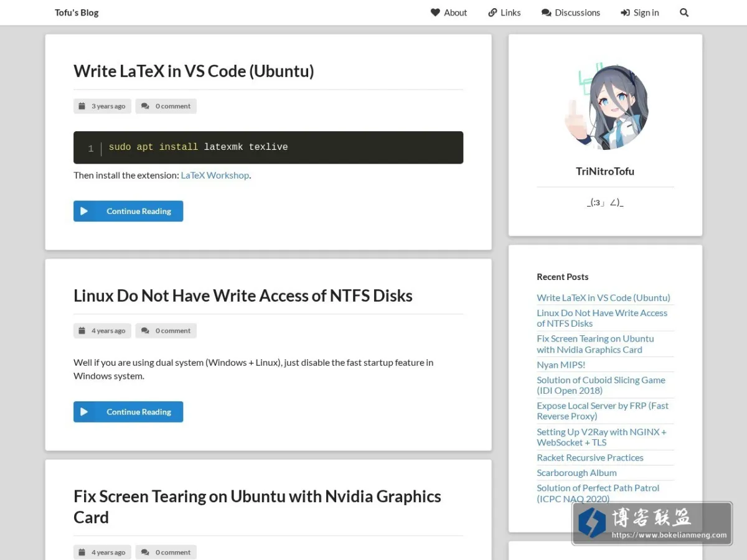747x560 pixels.
Task: Open the "Fix Screen Tearing on Ubuntu" post heading
Action: click(257, 506)
